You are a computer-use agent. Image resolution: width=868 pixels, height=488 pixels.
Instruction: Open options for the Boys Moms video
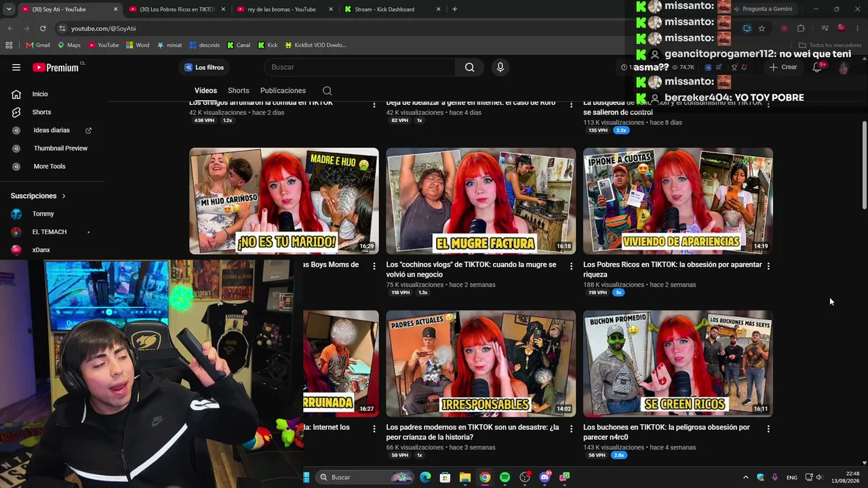374,266
